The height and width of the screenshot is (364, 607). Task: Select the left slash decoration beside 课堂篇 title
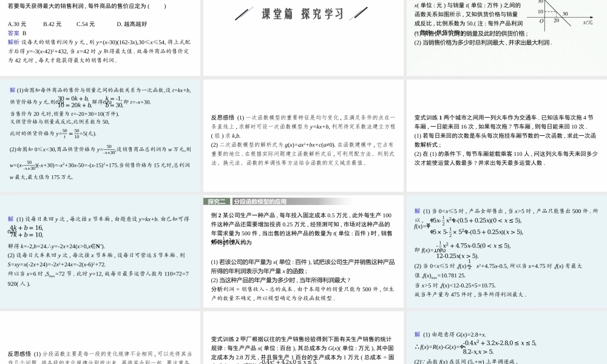[244, 13]
